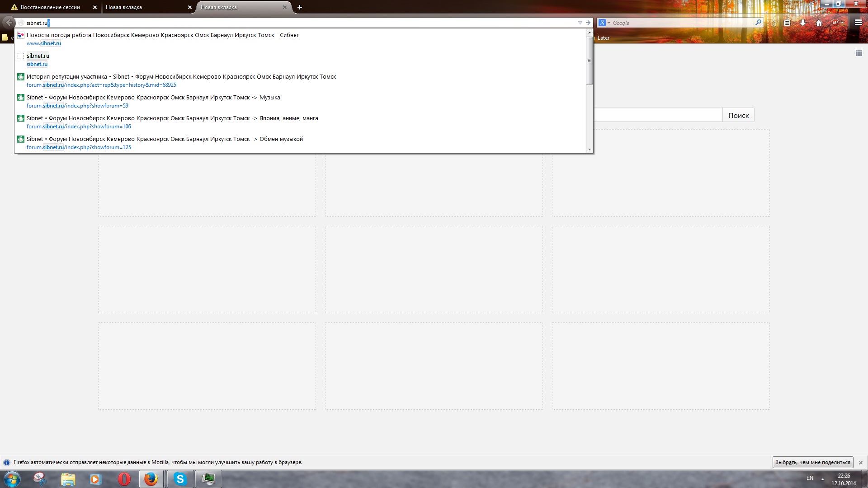
Task: Expand the Adblock Plus dropdown arrow
Action: coord(843,23)
